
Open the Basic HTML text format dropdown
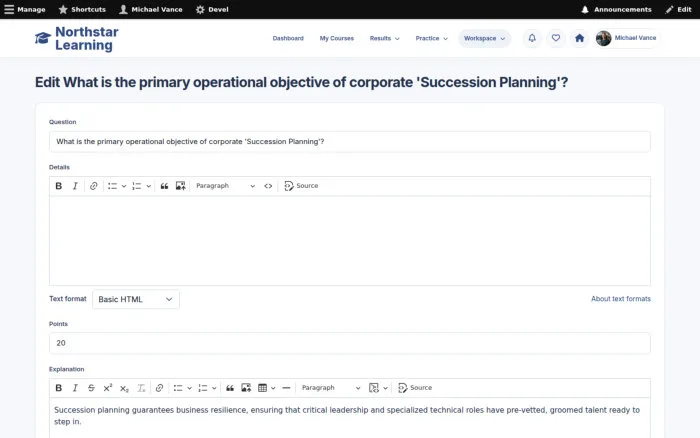tap(136, 299)
